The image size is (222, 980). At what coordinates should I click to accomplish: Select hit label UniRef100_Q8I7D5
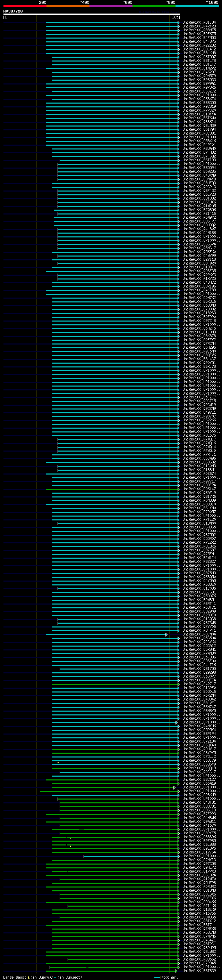click(x=199, y=669)
